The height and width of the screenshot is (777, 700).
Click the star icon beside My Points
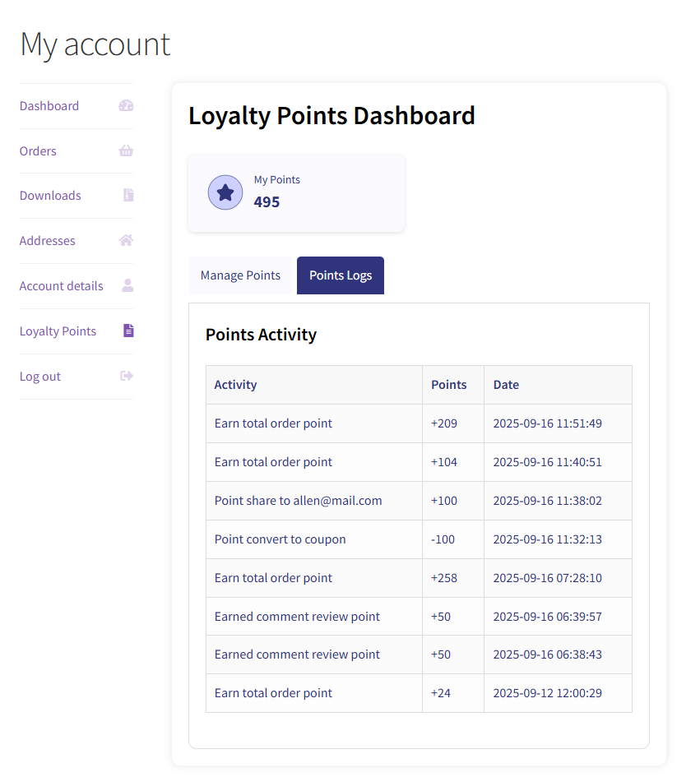click(225, 192)
